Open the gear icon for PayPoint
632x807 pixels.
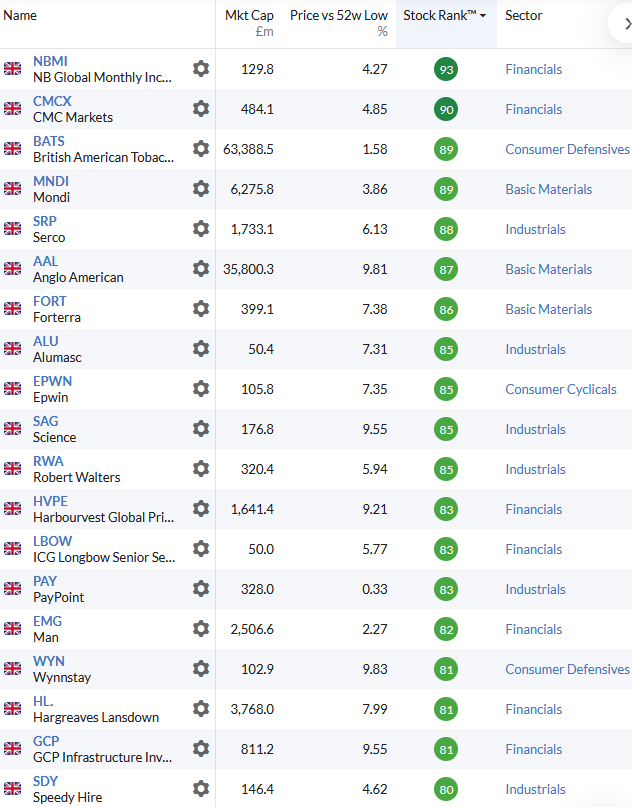pyautogui.click(x=201, y=589)
